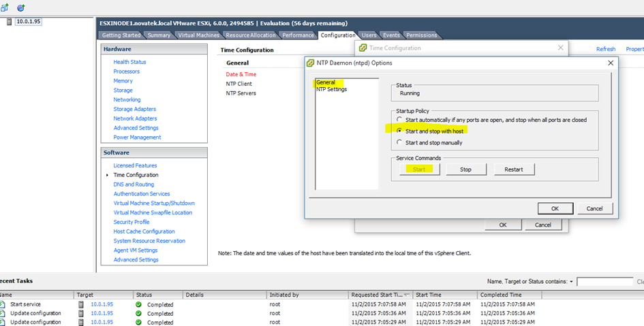
Task: Click Date & Time under General
Action: (x=241, y=75)
